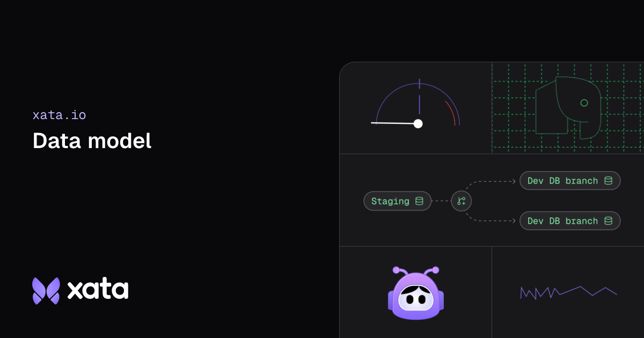This screenshot has height=338, width=644.
Task: Select the upper Dev DB branch pill
Action: point(570,181)
